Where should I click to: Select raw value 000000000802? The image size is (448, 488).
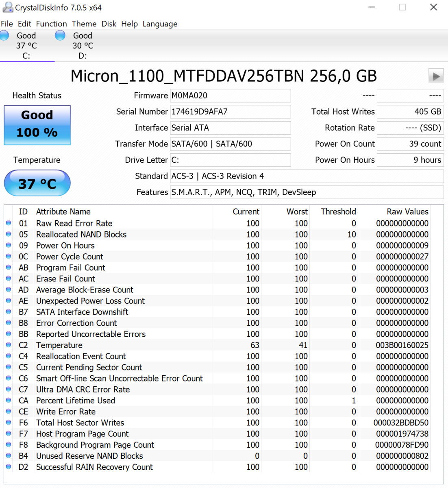[x=402, y=456]
